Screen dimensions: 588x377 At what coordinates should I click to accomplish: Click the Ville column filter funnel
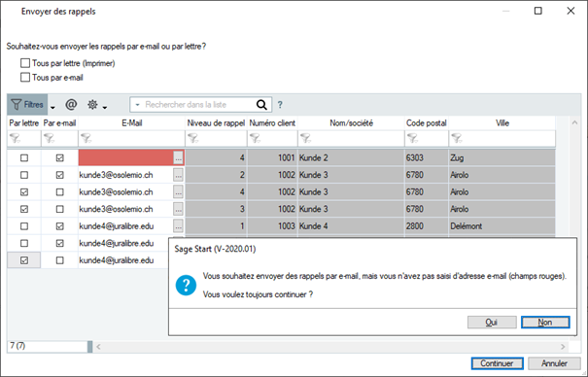point(457,138)
